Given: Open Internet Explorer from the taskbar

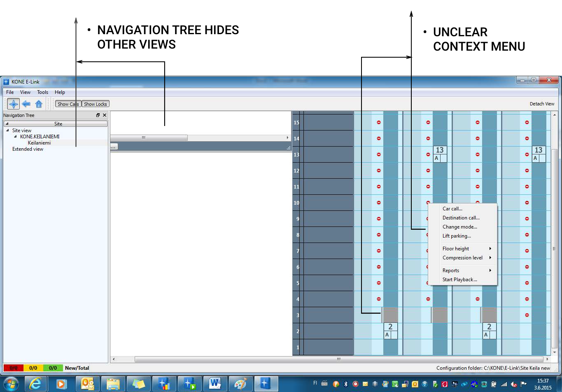Looking at the screenshot, I should point(36,384).
